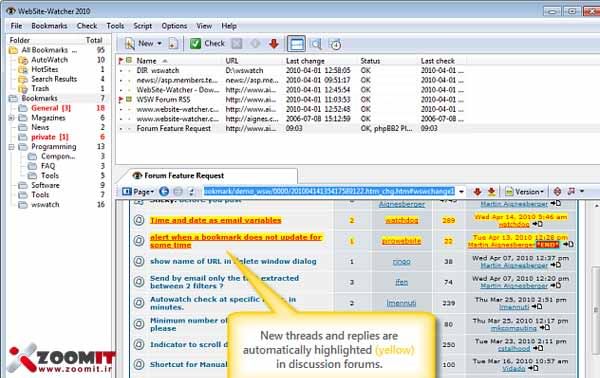Image resolution: width=600 pixels, height=378 pixels.
Task: Click the new document icon beside New
Action: (173, 44)
